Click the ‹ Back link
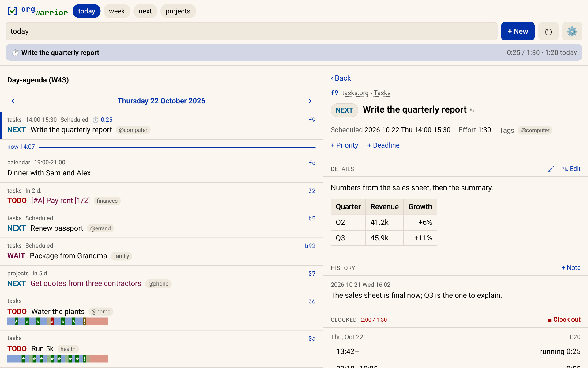Screen dimensions: 588x368 point(341,78)
